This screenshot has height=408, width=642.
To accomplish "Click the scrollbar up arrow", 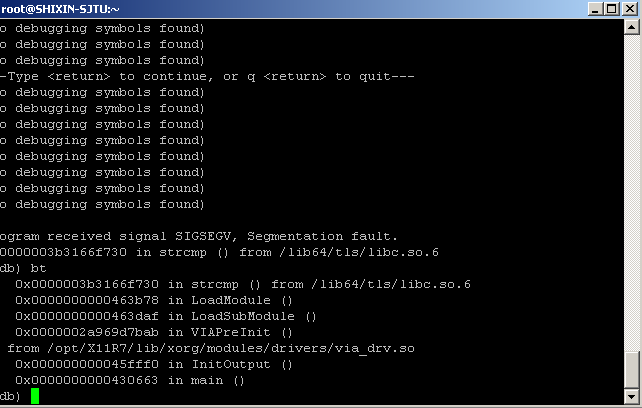I will 633,27.
